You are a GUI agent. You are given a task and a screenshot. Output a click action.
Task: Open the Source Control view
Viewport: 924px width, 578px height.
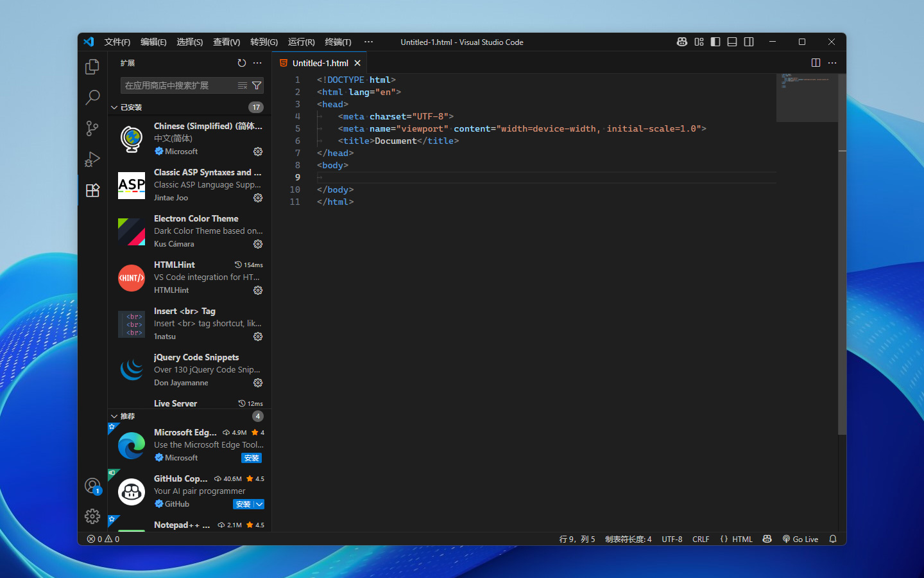92,128
